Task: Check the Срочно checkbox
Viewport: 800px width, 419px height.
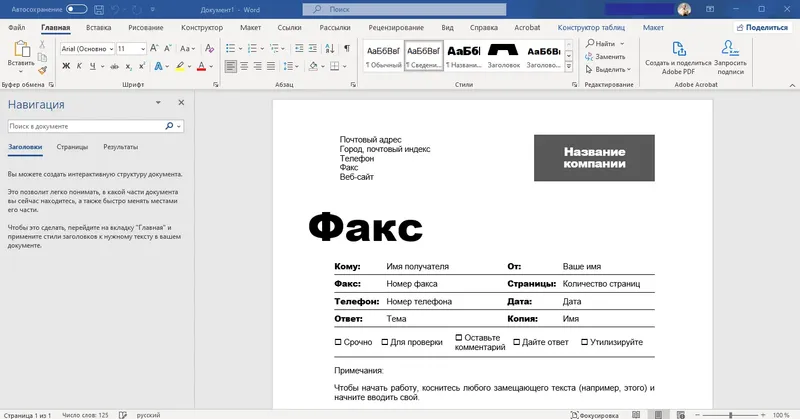Action: click(x=338, y=342)
